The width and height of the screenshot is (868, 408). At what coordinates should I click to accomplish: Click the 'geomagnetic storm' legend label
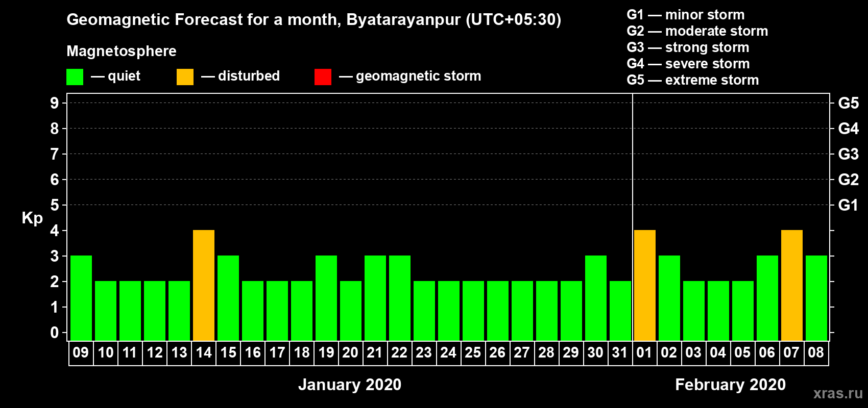419,76
